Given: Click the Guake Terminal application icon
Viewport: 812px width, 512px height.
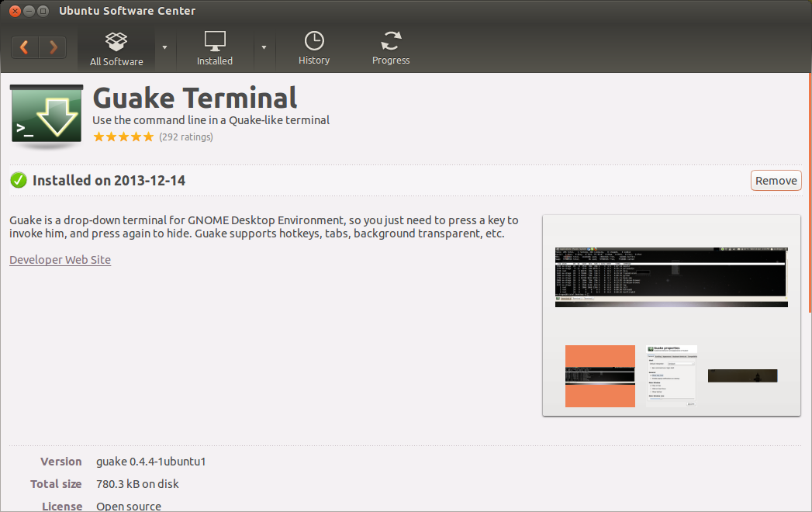Looking at the screenshot, I should (x=46, y=117).
